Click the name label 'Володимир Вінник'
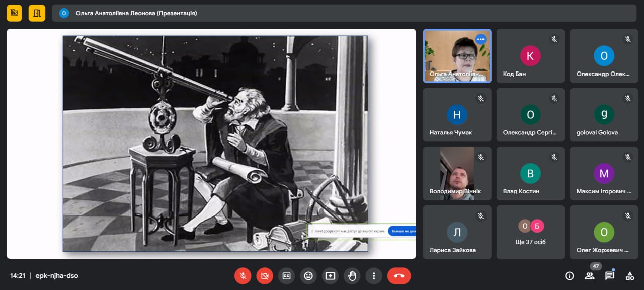The width and height of the screenshot is (644, 290). 455,191
